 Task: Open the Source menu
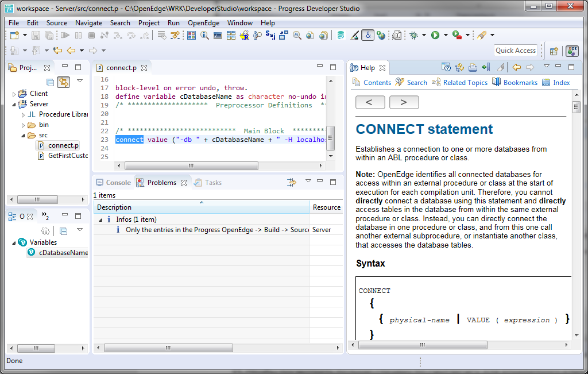57,23
